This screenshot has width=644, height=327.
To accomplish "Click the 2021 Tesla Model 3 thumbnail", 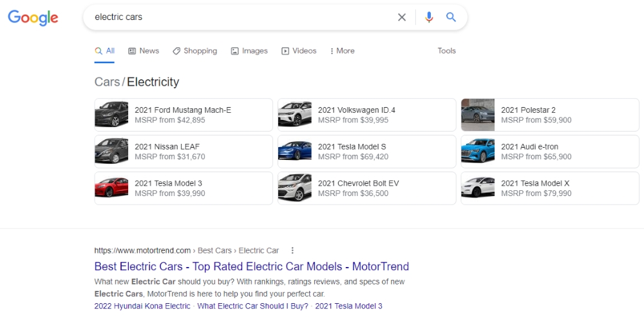I will [x=111, y=188].
